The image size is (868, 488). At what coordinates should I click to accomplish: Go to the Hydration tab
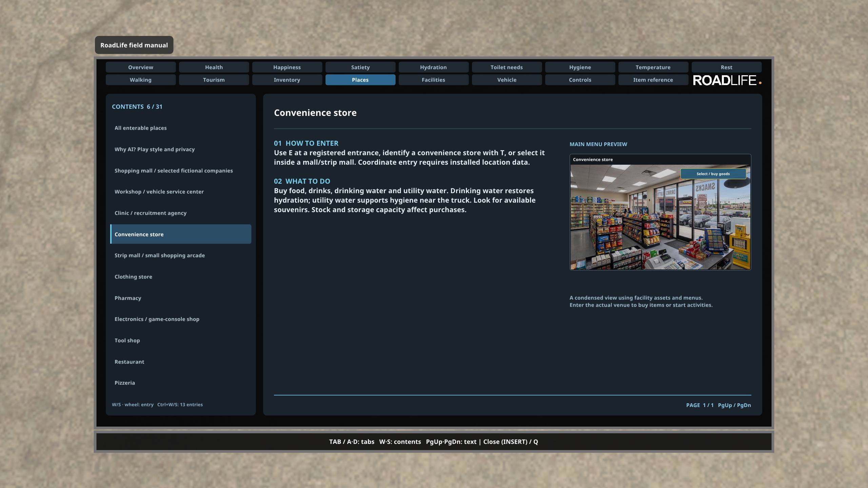point(434,67)
